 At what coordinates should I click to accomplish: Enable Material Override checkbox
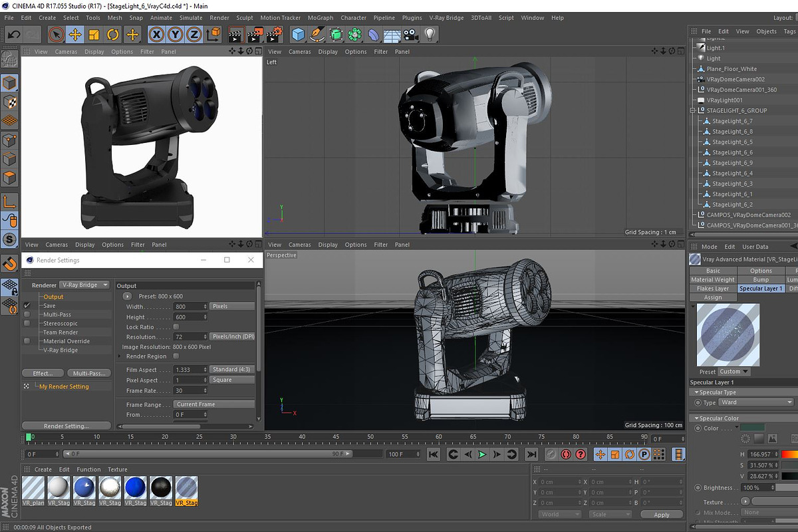(x=27, y=341)
